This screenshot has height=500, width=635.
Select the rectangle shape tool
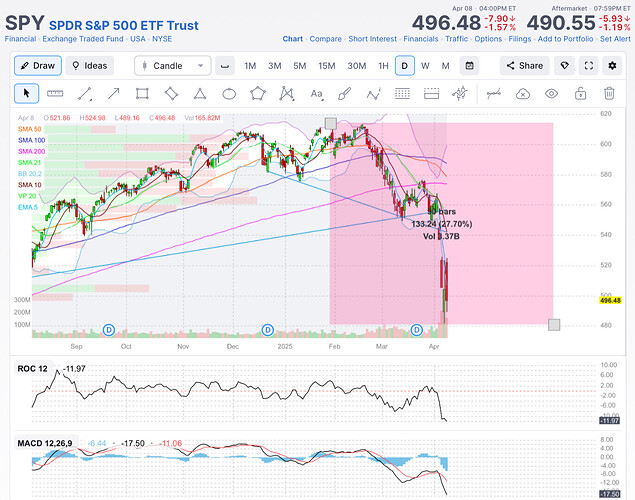point(142,94)
